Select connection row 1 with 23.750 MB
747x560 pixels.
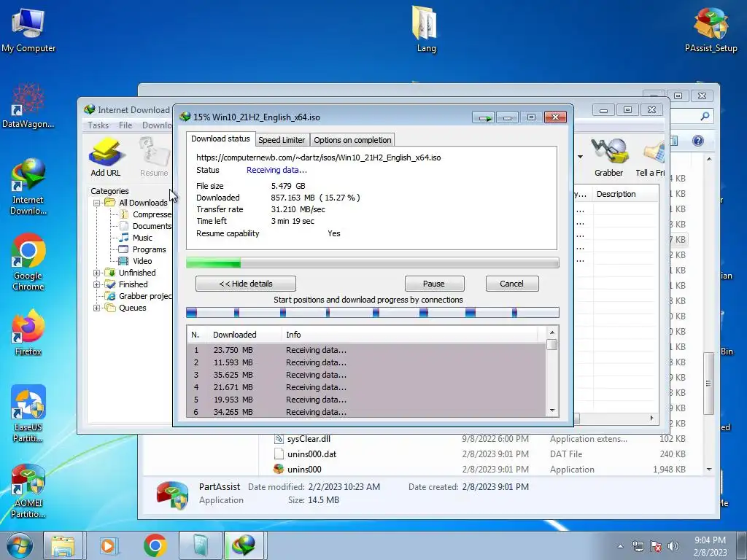(x=366, y=350)
